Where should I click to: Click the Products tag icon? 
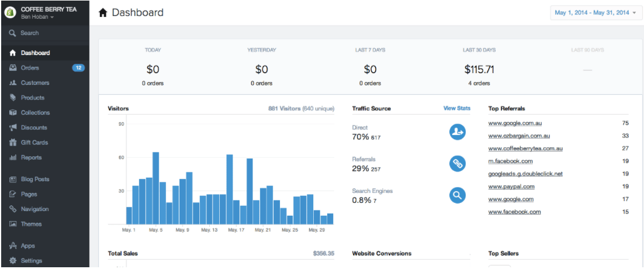(12, 98)
